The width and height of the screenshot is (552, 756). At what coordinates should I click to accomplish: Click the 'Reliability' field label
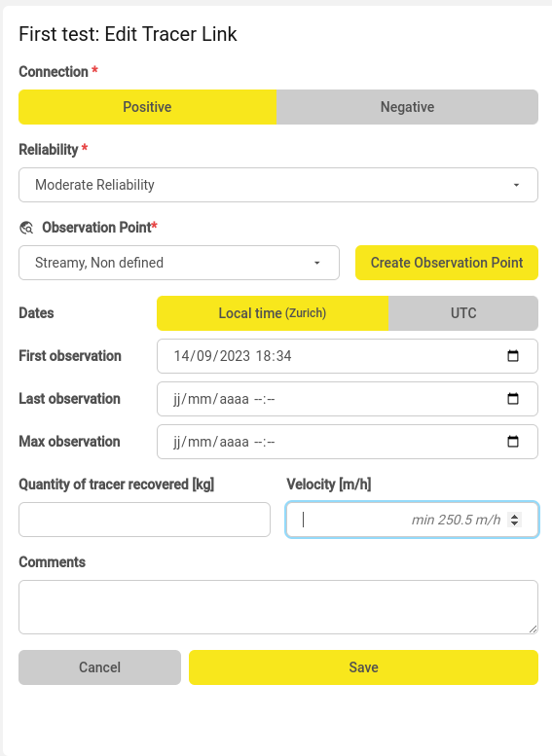click(x=49, y=150)
